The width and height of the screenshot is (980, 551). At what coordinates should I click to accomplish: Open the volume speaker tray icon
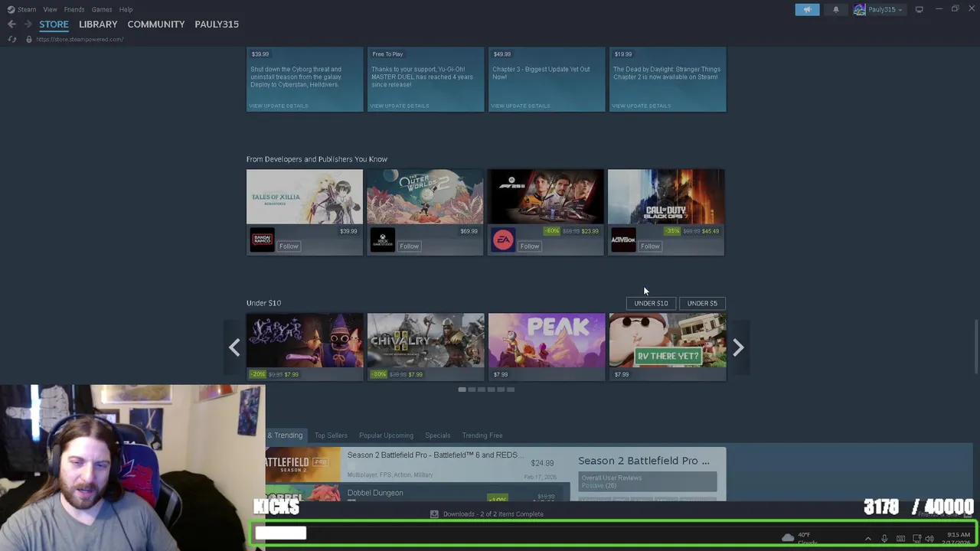pos(929,539)
